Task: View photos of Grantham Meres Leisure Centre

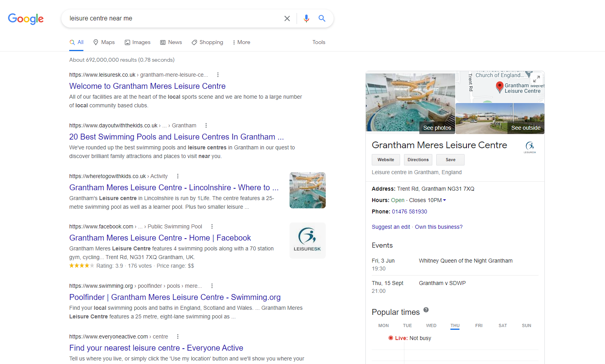Action: [410, 103]
